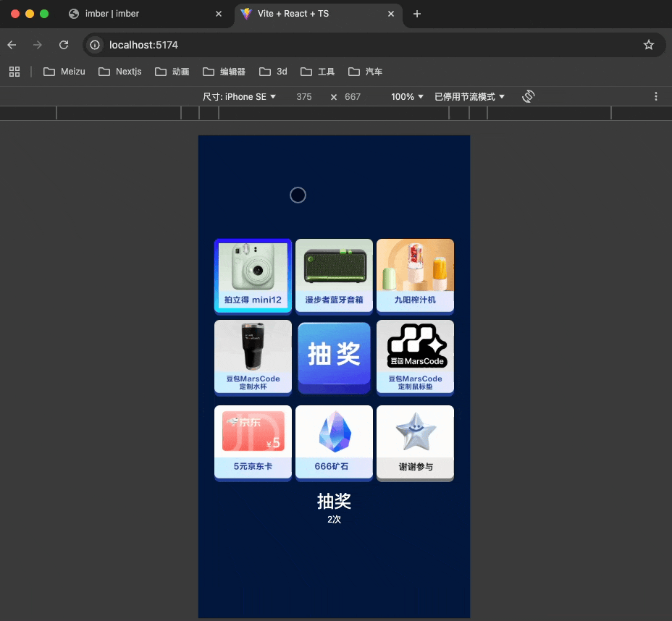Viewport: 672px width, 621px height.
Task: Open the Nextjs bookmarks folder
Action: click(120, 72)
